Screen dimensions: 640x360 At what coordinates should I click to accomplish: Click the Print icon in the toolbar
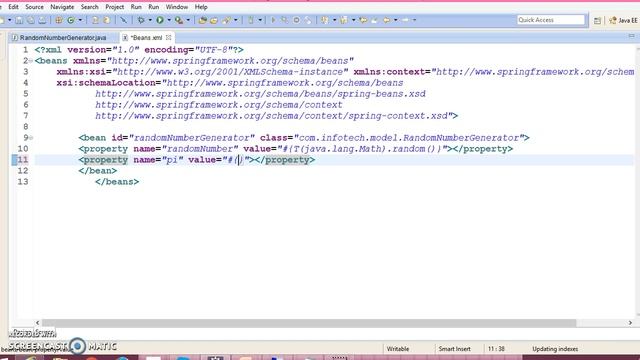[42, 20]
